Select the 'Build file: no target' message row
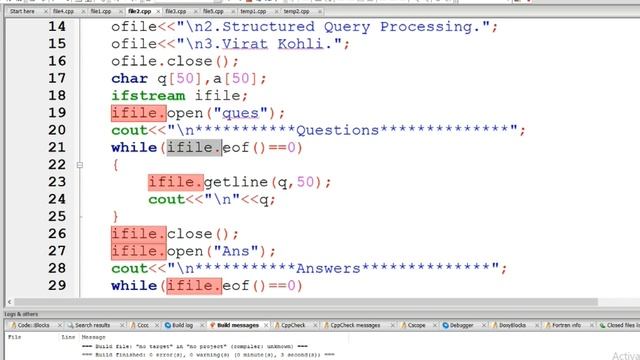Image resolution: width=640 pixels, height=360 pixels. [194, 347]
